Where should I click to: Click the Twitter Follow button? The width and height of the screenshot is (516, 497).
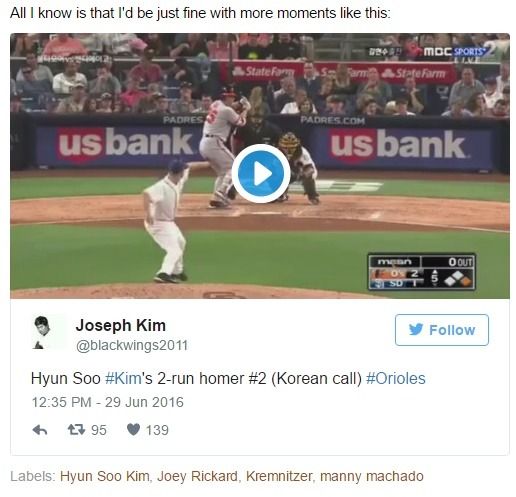(x=442, y=330)
